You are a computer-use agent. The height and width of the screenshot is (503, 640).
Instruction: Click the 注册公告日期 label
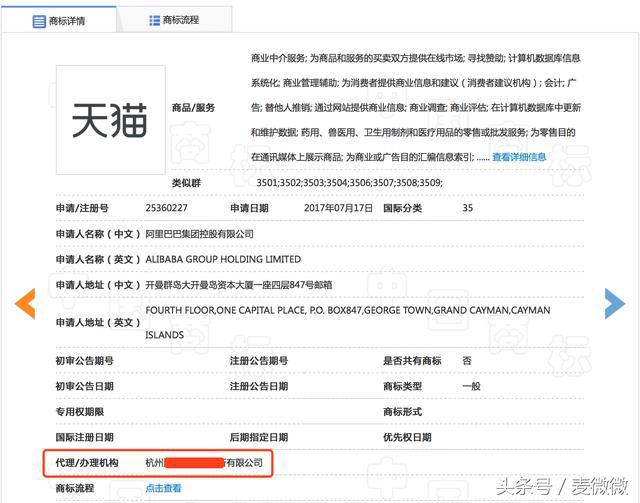[x=259, y=386]
